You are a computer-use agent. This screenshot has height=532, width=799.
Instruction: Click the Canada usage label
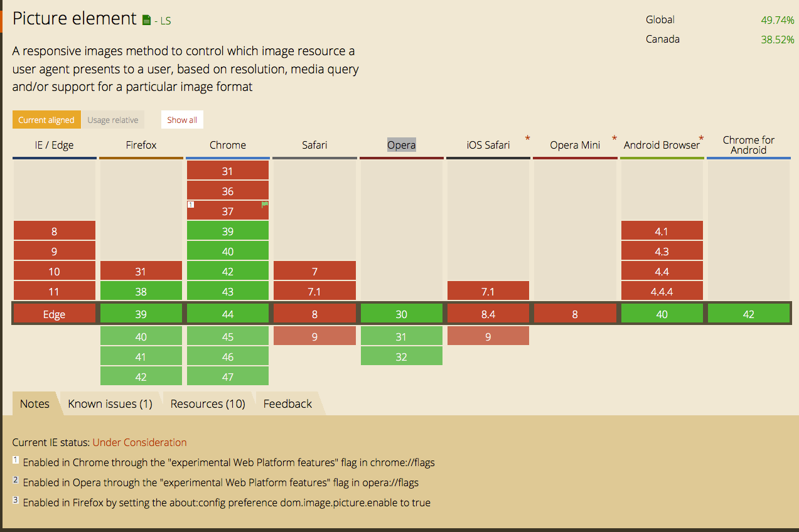coord(663,39)
